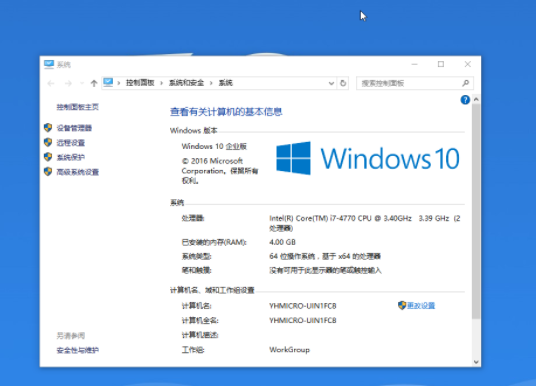This screenshot has height=386, width=536.
Task: Click the processor value Intel Core i7-4770 text
Action: 365,223
